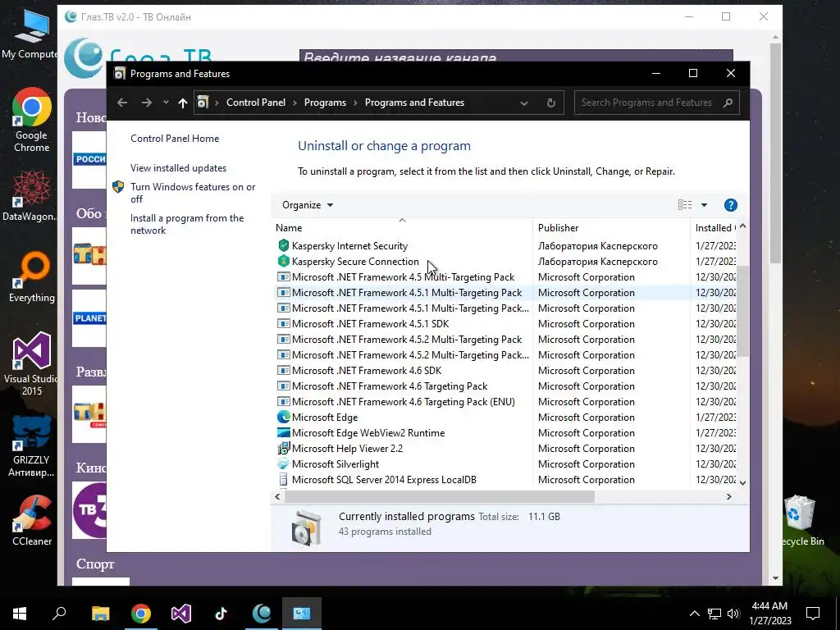Launch Everything search desktop icon
840x630 pixels.
[x=31, y=277]
